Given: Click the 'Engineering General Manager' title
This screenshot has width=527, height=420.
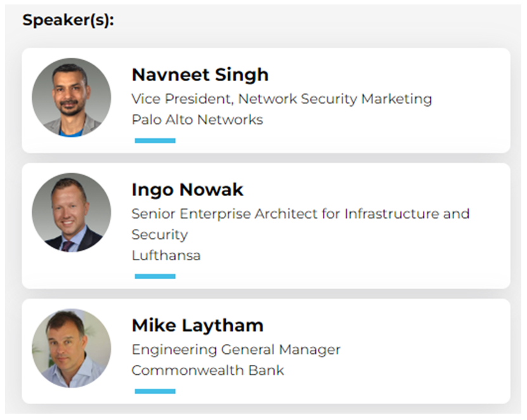Looking at the screenshot, I should 236,350.
